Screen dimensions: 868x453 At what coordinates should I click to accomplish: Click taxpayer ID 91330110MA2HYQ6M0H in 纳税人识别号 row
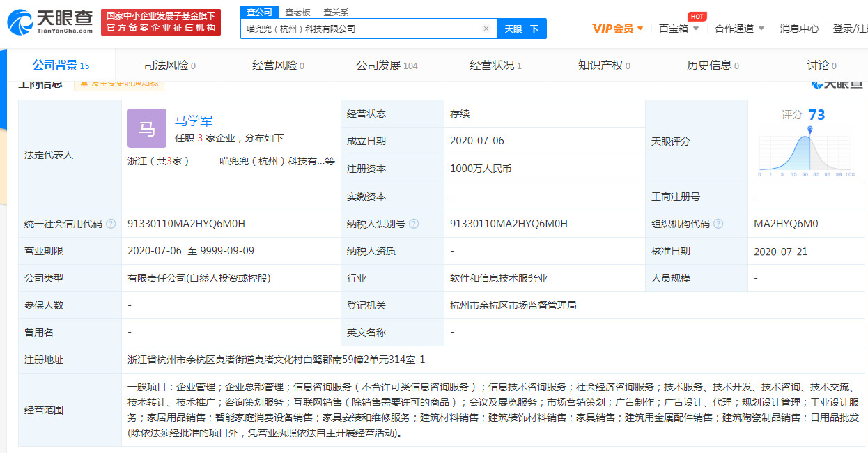(509, 224)
